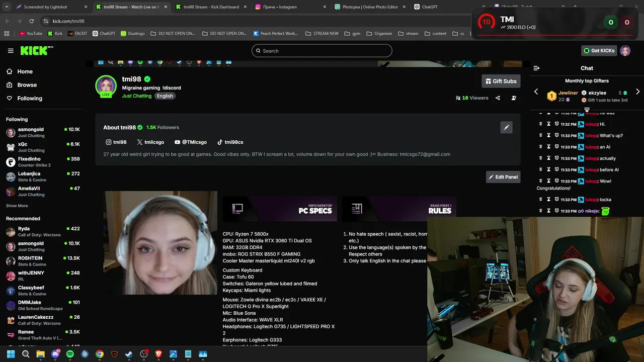This screenshot has height=362, width=644.
Task: Open Discord from the taskbar
Action: click(x=55, y=354)
